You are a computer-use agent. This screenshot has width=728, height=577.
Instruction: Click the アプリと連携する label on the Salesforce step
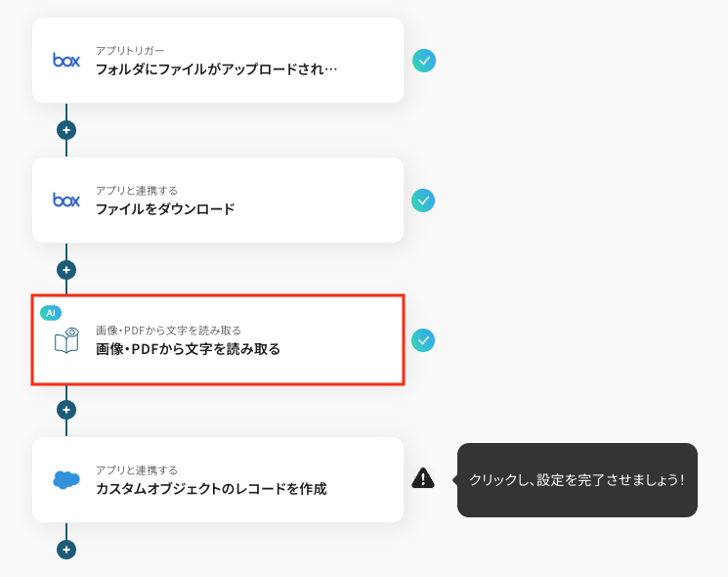pyautogui.click(x=137, y=469)
